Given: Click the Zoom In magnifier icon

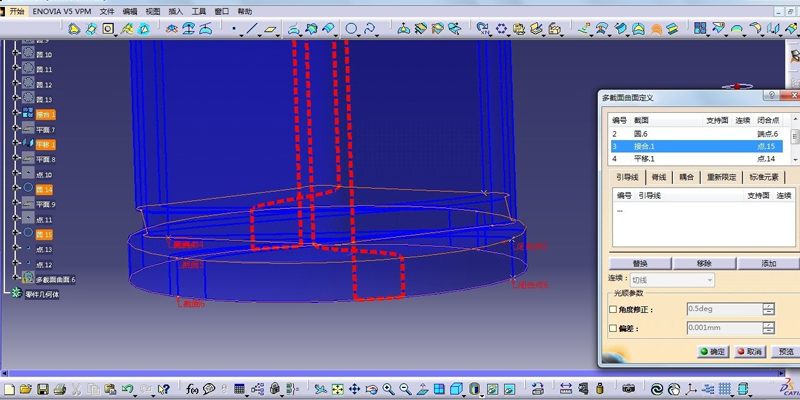Looking at the screenshot, I should click(386, 388).
